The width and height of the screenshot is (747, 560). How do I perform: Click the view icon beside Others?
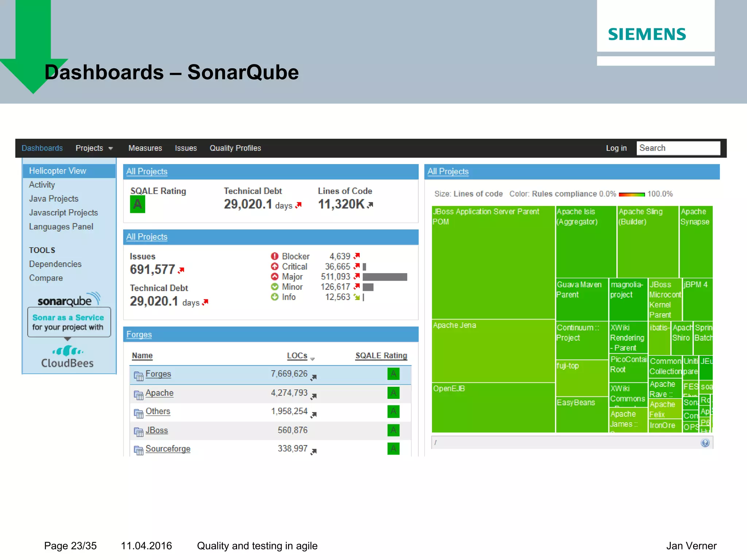(x=138, y=413)
